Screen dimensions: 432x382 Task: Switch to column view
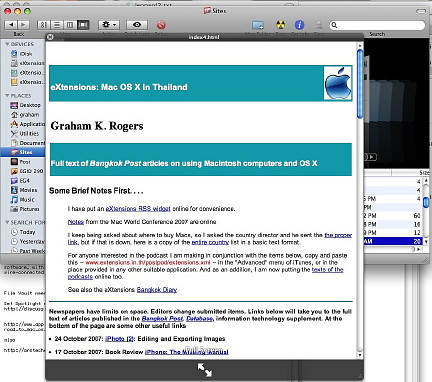coord(70,25)
